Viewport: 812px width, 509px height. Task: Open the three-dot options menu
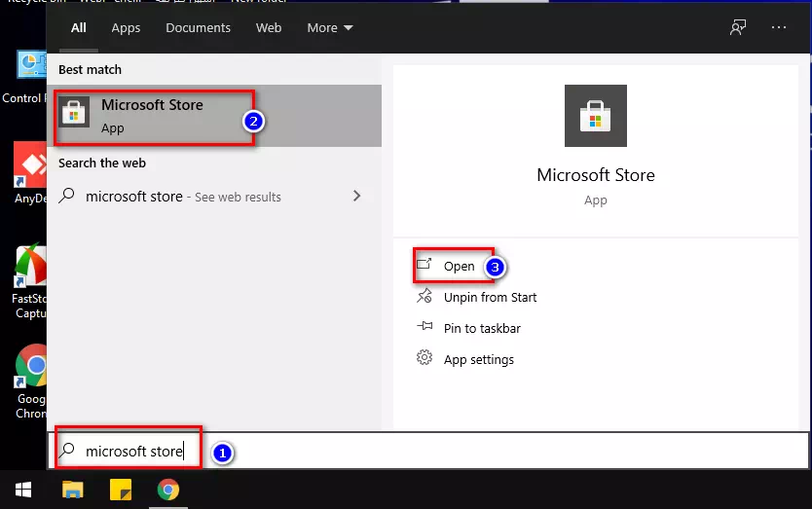[778, 27]
